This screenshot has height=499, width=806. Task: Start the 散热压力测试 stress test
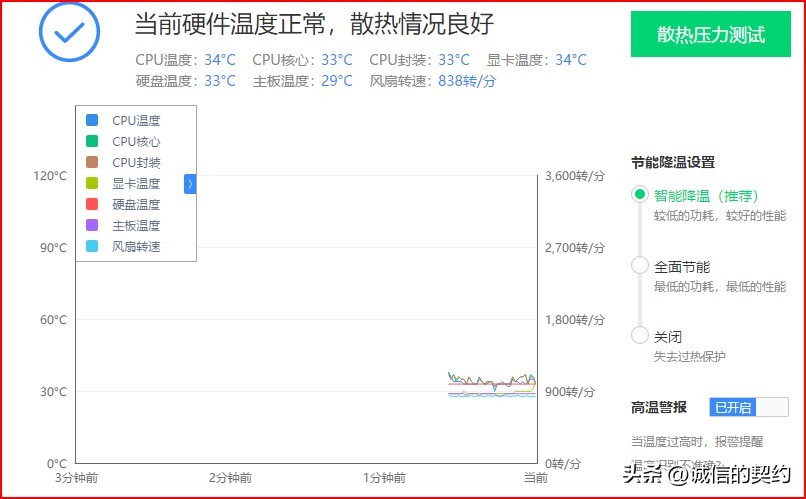[710, 34]
